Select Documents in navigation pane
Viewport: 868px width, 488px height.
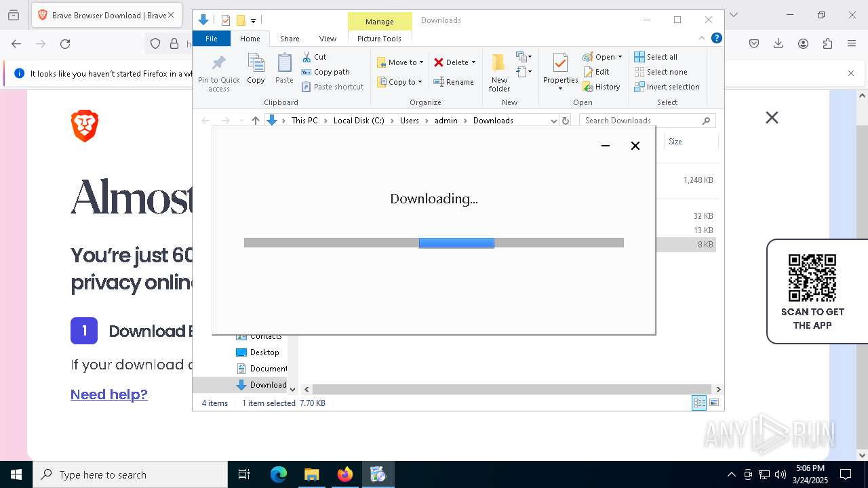pyautogui.click(x=262, y=369)
